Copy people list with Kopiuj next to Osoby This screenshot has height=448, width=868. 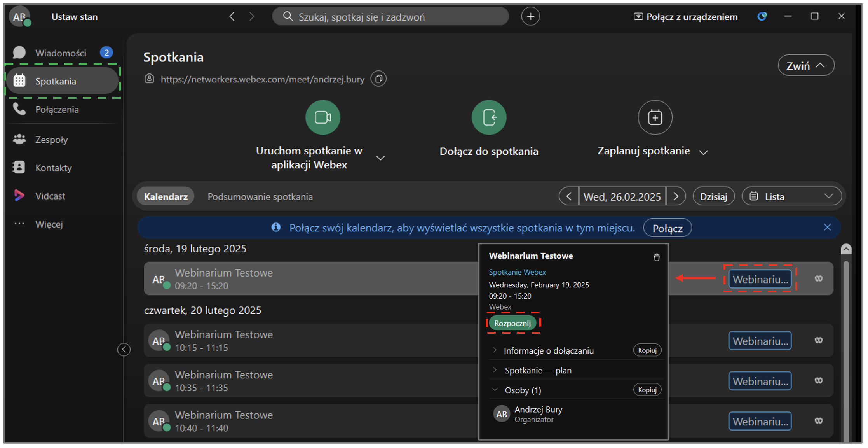click(x=647, y=390)
